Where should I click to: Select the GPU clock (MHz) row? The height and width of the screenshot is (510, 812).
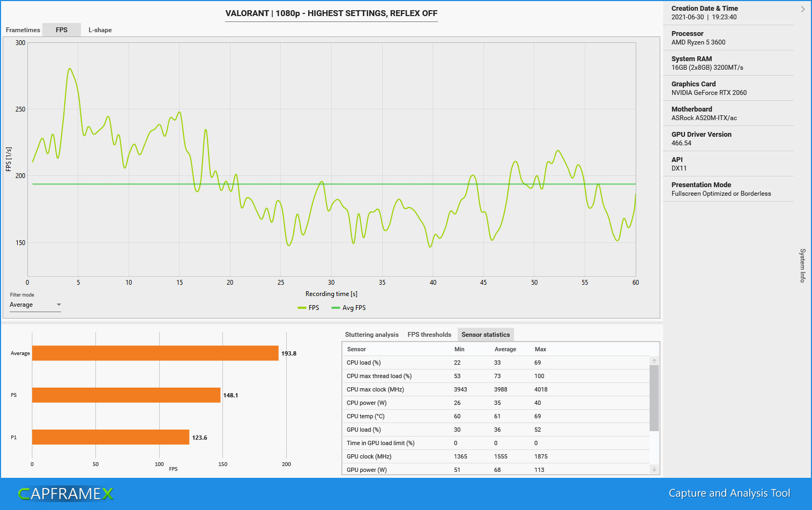[x=496, y=456]
